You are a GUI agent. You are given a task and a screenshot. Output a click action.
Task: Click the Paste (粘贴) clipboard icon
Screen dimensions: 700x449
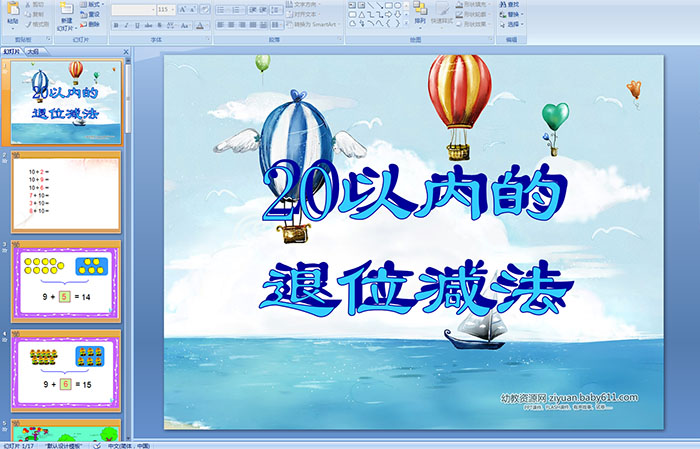[13, 9]
